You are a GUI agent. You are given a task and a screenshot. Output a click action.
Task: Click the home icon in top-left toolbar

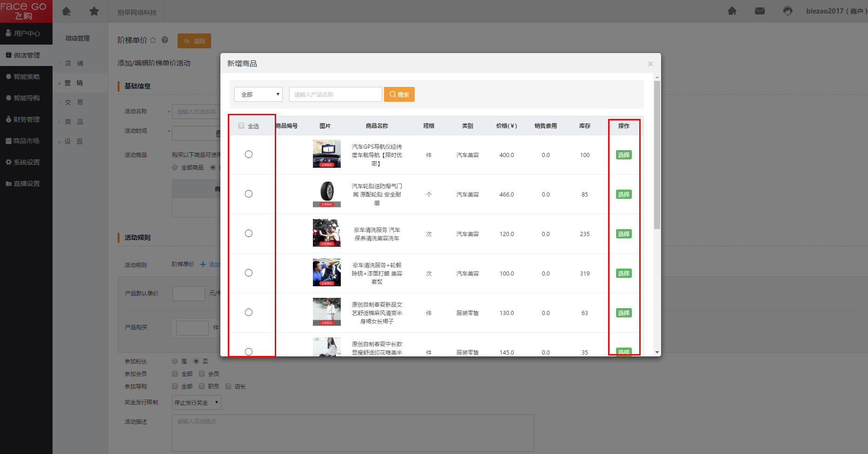pos(66,11)
